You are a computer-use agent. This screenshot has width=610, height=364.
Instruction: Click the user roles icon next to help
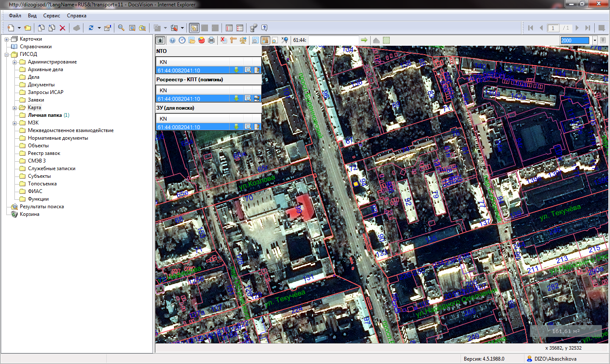click(x=253, y=28)
